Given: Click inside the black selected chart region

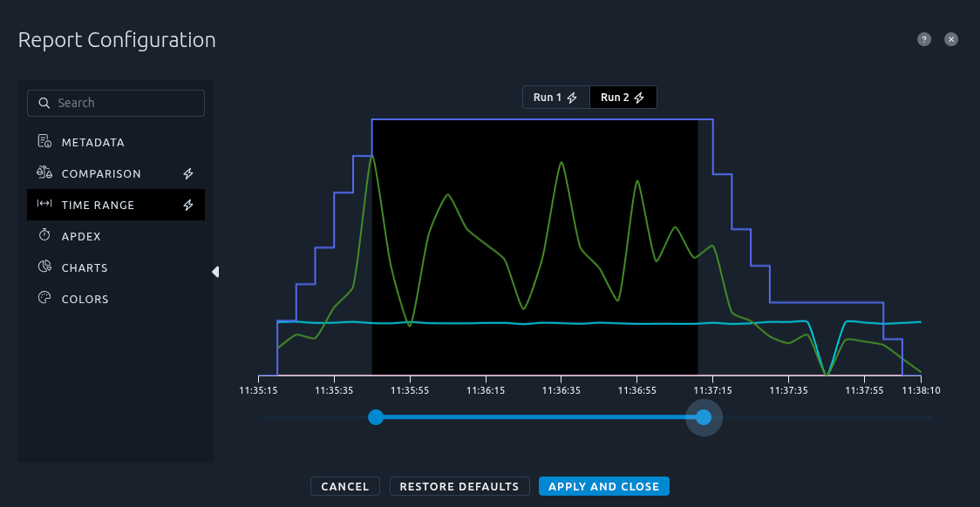Looking at the screenshot, I should click(535, 247).
